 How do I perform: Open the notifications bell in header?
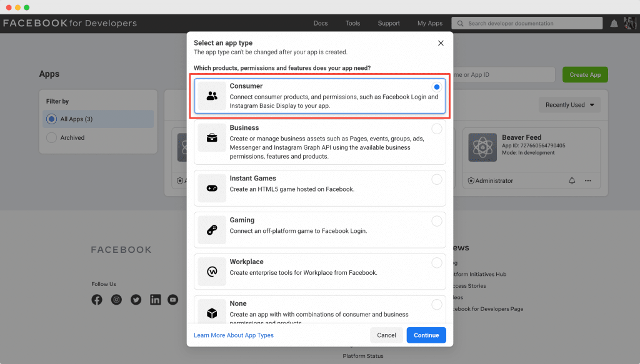click(x=614, y=24)
